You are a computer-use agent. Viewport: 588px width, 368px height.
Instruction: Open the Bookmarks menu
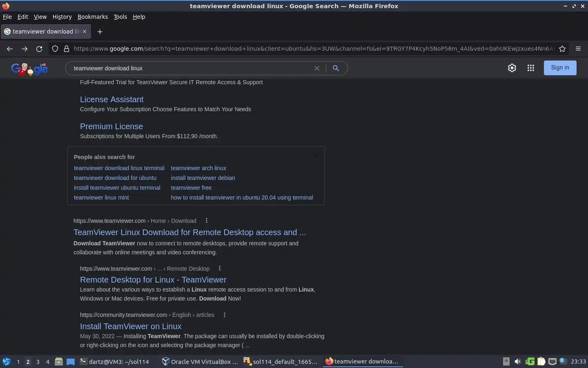coord(93,17)
